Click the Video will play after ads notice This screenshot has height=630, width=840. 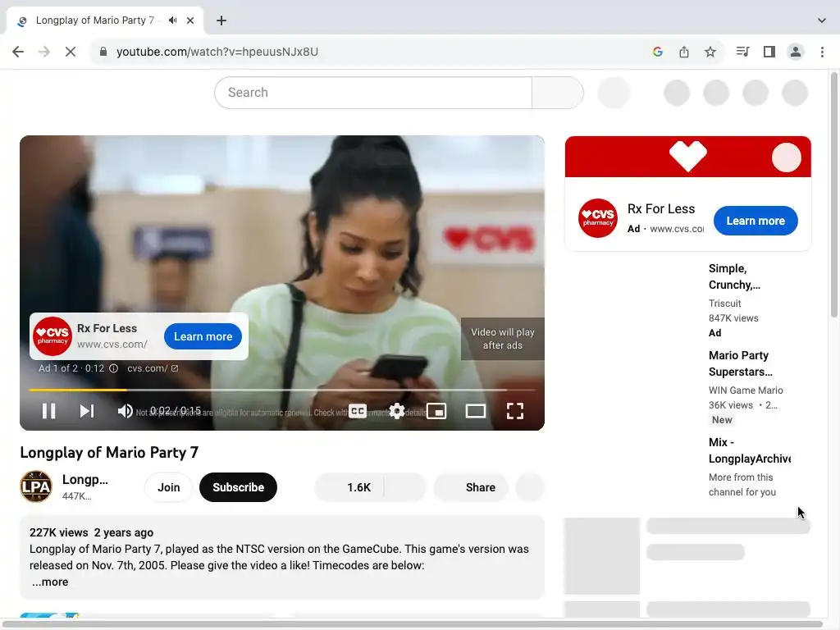click(503, 339)
